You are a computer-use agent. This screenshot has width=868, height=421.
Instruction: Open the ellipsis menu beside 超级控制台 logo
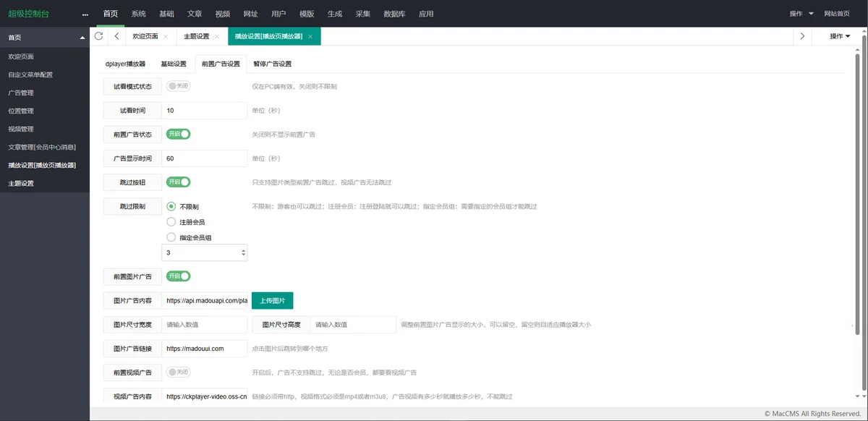(85, 13)
